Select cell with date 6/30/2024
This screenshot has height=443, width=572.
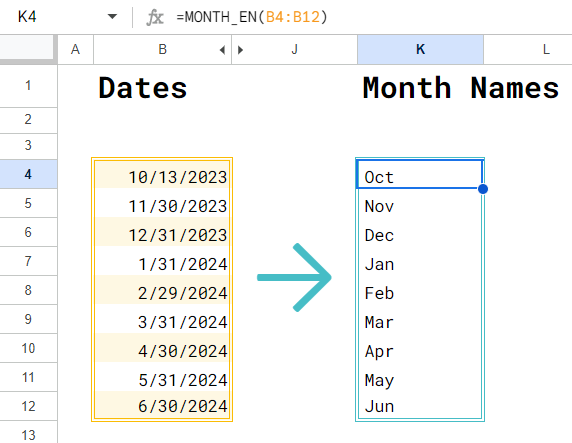pyautogui.click(x=162, y=406)
